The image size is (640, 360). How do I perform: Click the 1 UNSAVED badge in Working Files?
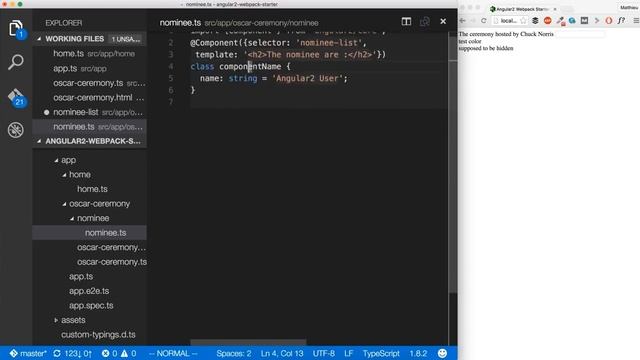tap(126, 39)
